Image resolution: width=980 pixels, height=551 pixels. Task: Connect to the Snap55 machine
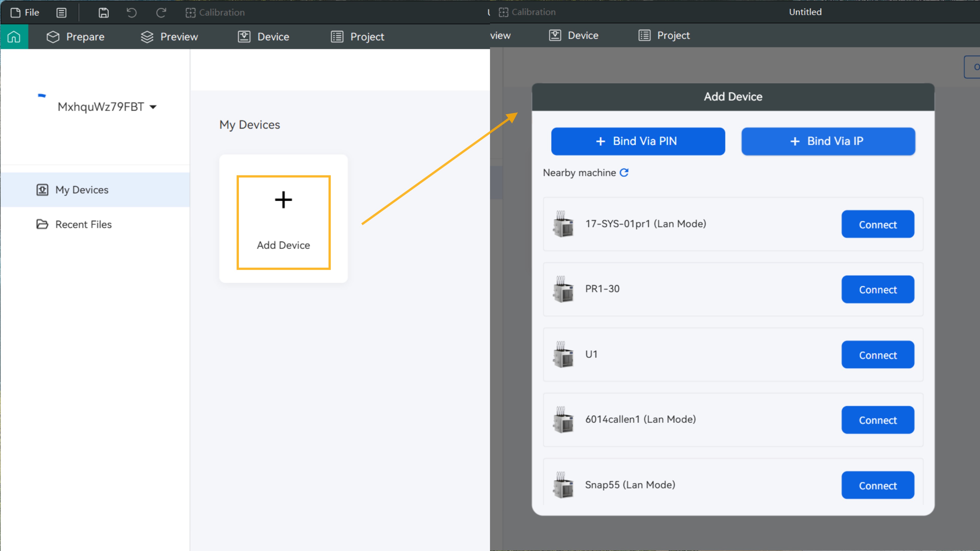(878, 485)
